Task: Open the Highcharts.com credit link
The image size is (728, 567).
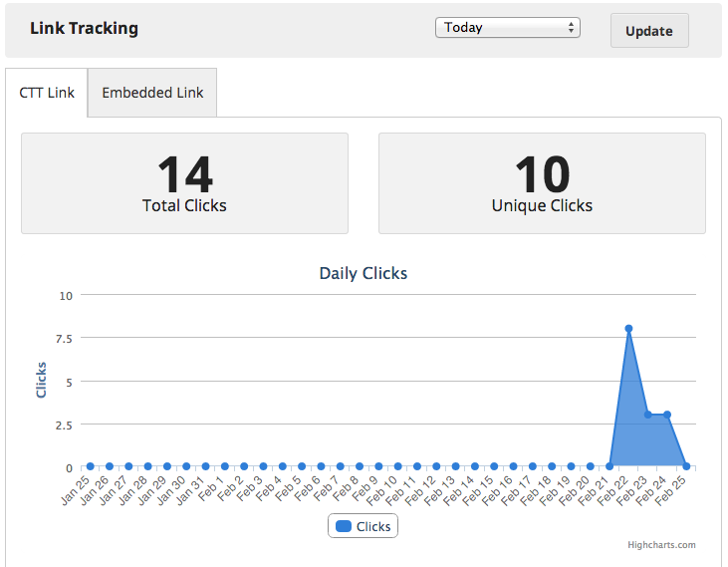Action: (x=661, y=545)
